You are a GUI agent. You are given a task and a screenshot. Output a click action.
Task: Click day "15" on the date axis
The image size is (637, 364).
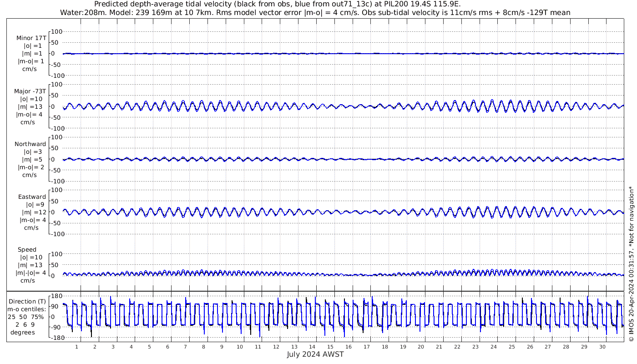[330, 347]
